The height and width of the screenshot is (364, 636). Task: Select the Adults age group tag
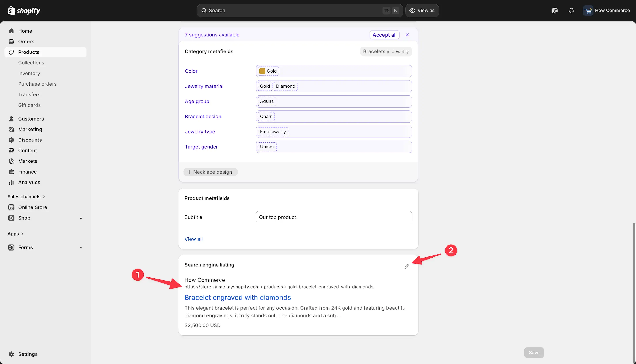tap(267, 102)
